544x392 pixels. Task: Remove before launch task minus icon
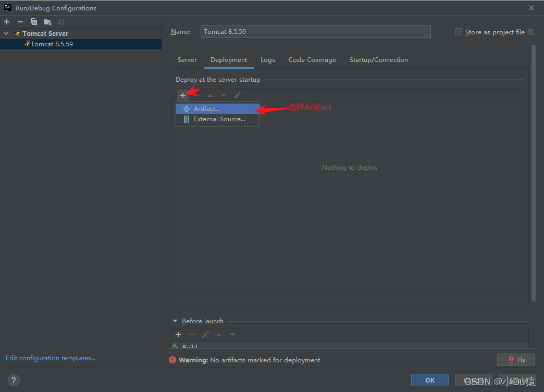[192, 334]
